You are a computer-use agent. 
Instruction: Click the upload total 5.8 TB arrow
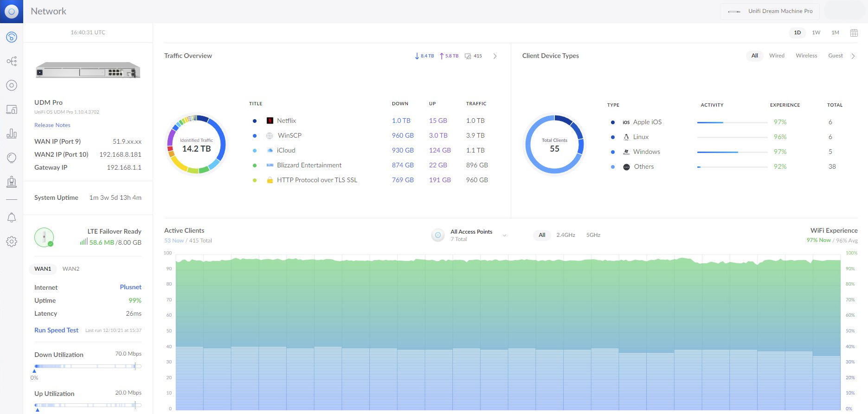pyautogui.click(x=442, y=56)
